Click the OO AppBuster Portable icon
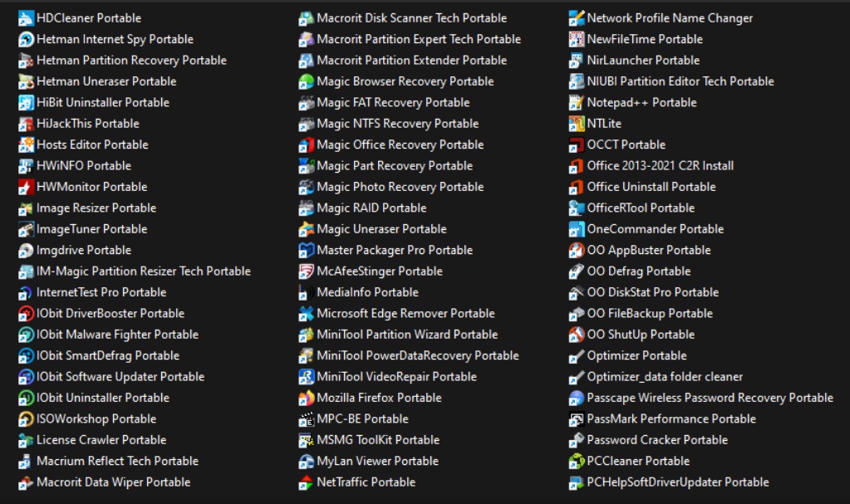This screenshot has width=850, height=504. [576, 251]
